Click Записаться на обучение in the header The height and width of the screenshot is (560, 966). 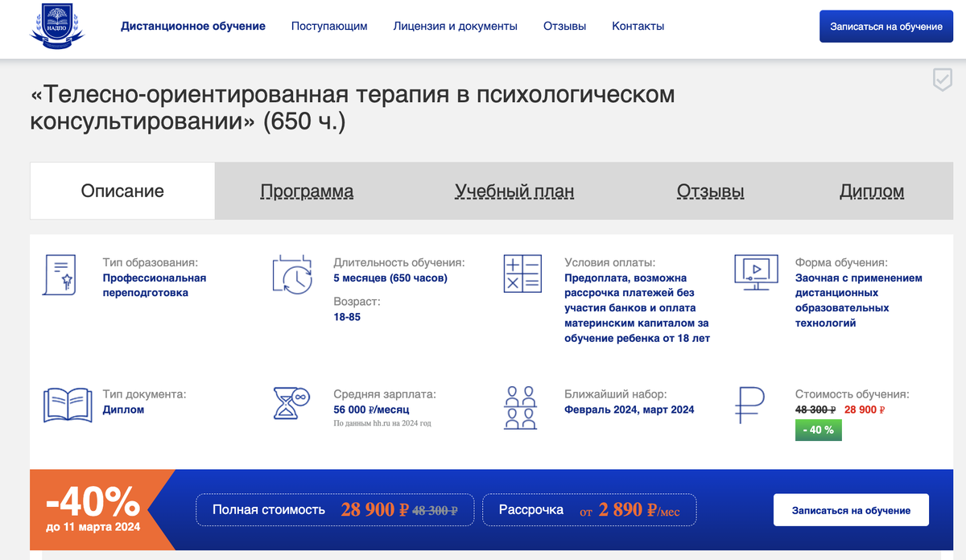tap(885, 26)
